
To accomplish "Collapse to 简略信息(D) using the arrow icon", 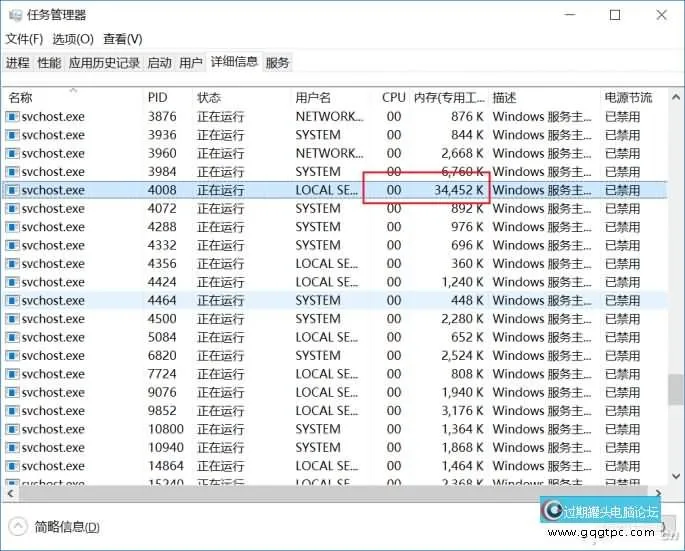I will click(x=18, y=527).
